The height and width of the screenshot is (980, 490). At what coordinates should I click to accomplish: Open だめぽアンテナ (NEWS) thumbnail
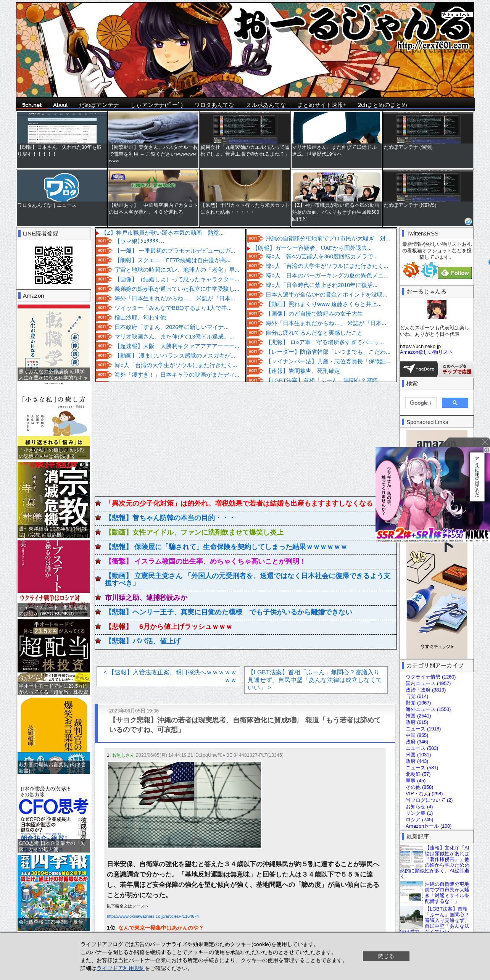click(x=428, y=198)
